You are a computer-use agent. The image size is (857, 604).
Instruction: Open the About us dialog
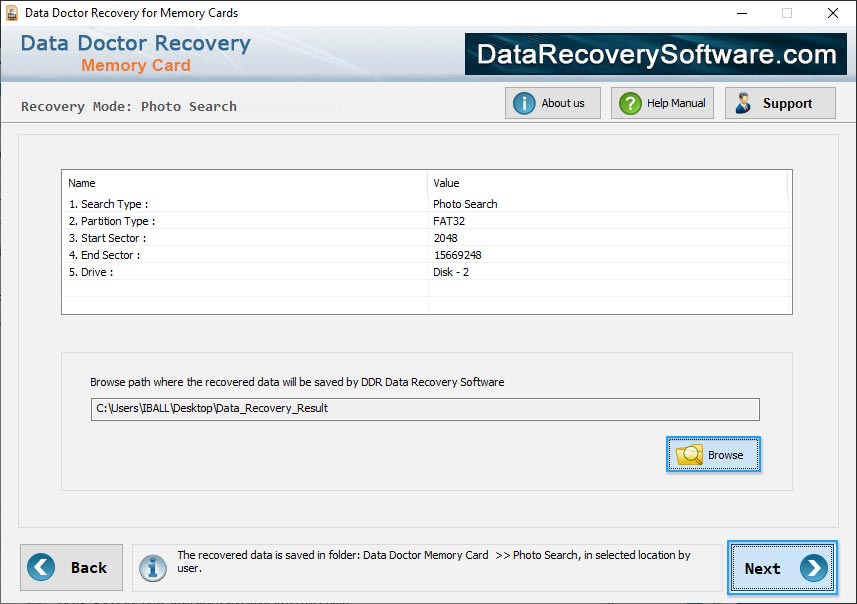pyautogui.click(x=552, y=102)
